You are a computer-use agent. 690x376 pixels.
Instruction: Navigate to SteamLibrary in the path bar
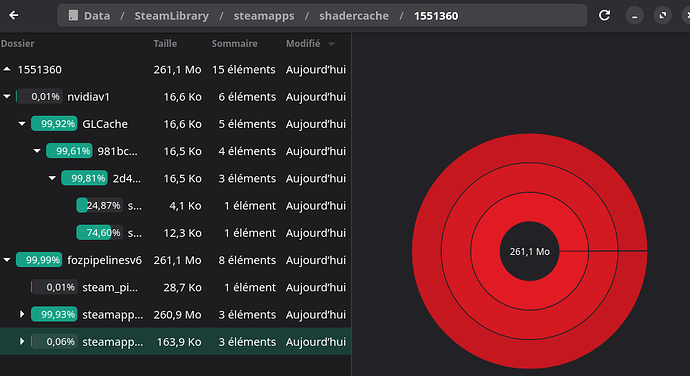[x=172, y=16]
